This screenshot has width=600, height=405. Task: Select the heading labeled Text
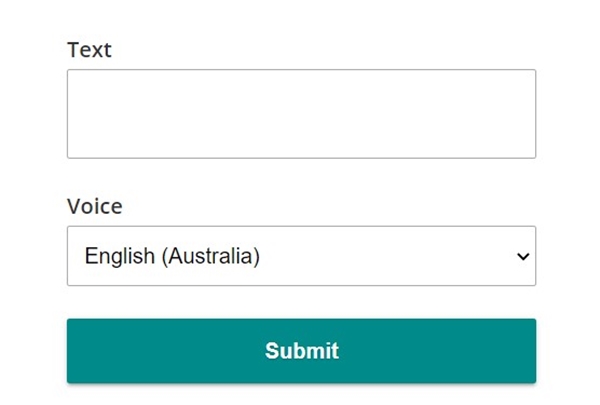[x=90, y=50]
